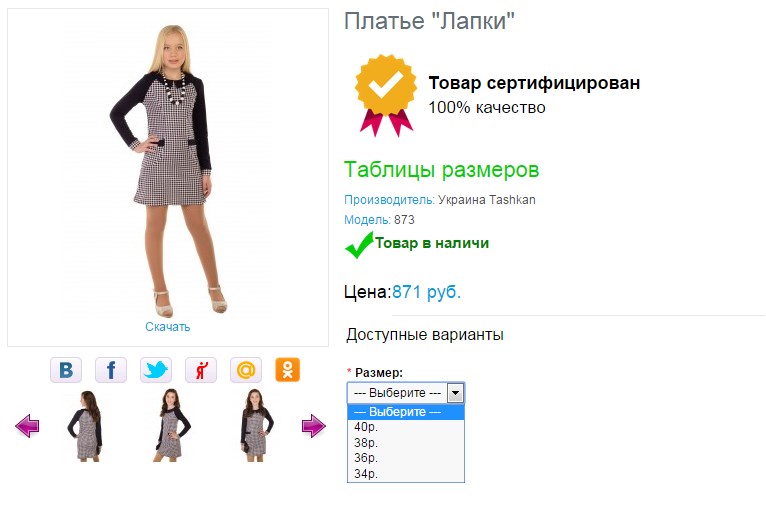Viewport: 766px width, 525px height.
Task: Click the gold certified product badge
Action: (x=386, y=95)
